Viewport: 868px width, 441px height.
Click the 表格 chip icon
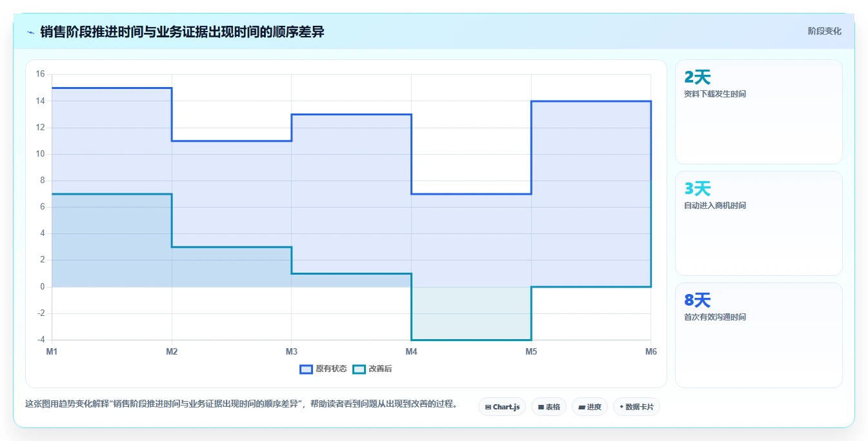tap(541, 407)
